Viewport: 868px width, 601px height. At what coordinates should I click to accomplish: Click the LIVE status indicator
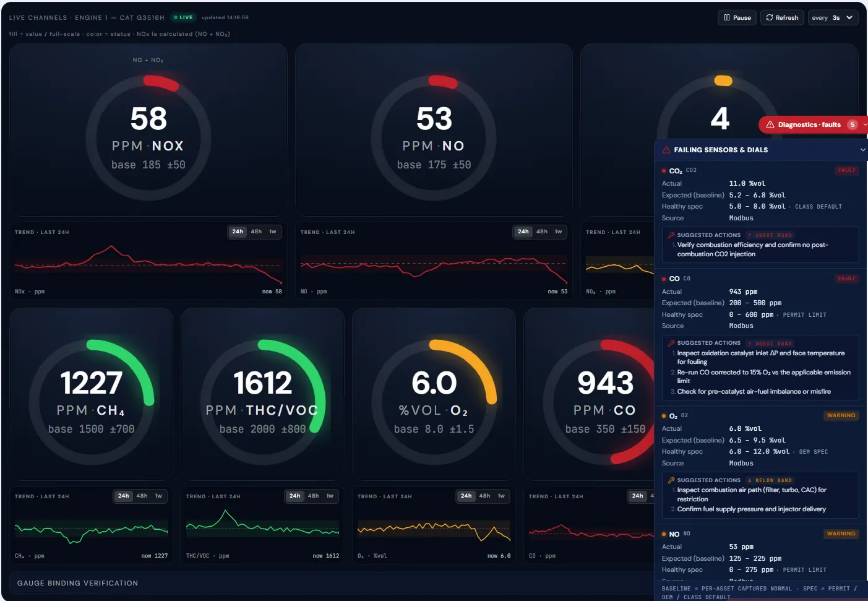coord(183,18)
